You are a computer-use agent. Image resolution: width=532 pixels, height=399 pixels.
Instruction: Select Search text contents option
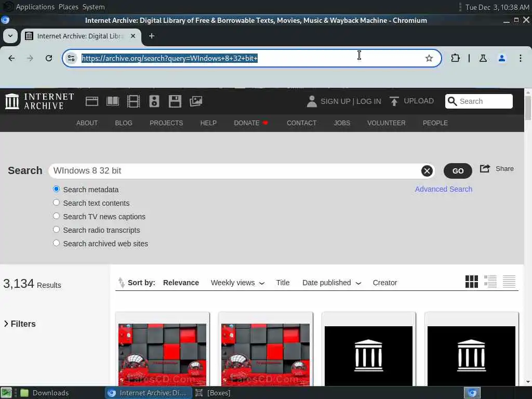coord(56,203)
